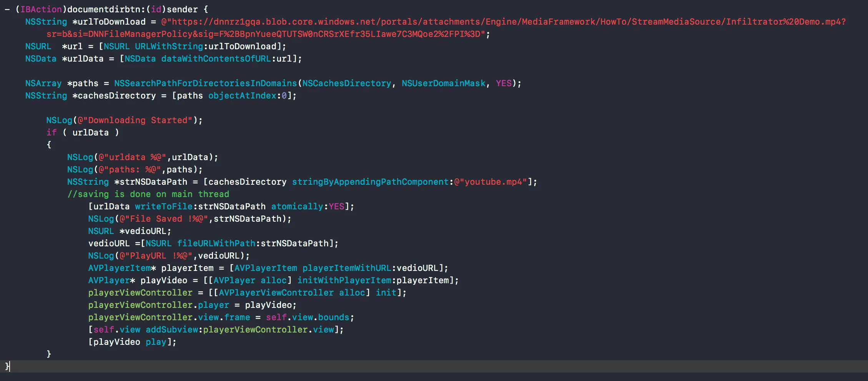
Task: Click the NSUserDomainMask argument
Action: pos(444,83)
